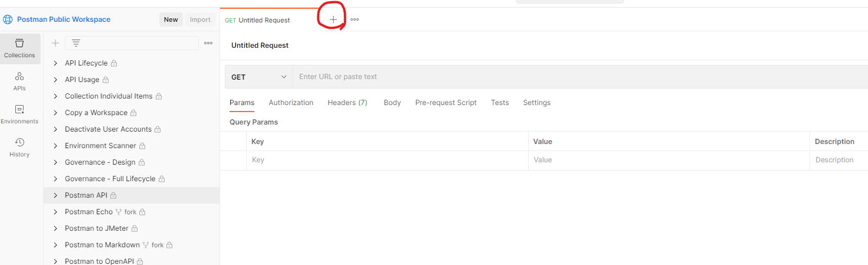Click the New button
Screen dimensions: 868x265
(171, 19)
